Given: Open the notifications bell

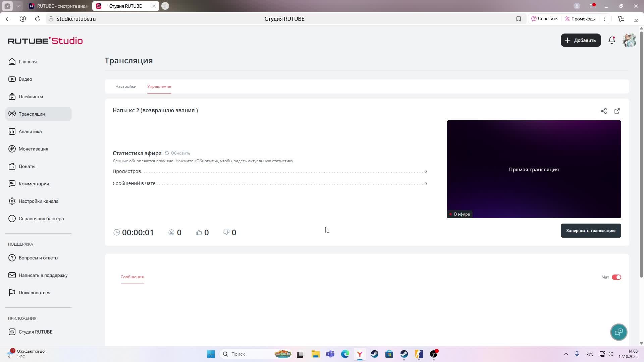Looking at the screenshot, I should click(x=611, y=40).
